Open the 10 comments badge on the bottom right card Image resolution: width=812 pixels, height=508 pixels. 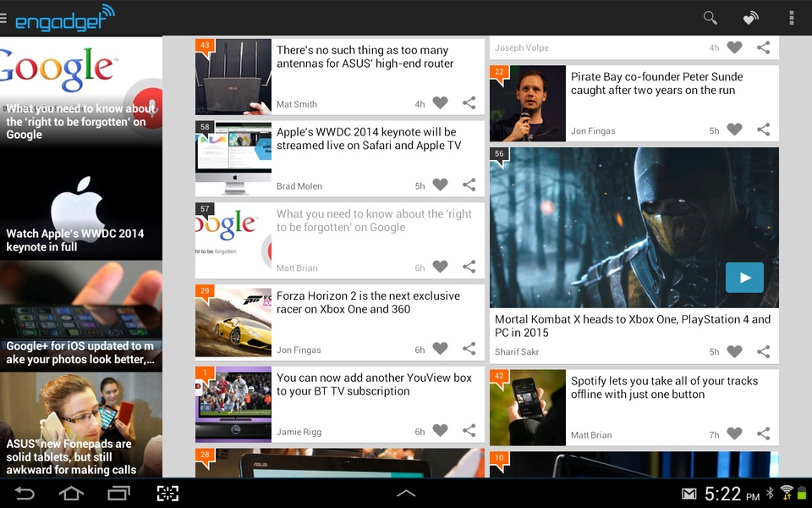click(x=499, y=460)
